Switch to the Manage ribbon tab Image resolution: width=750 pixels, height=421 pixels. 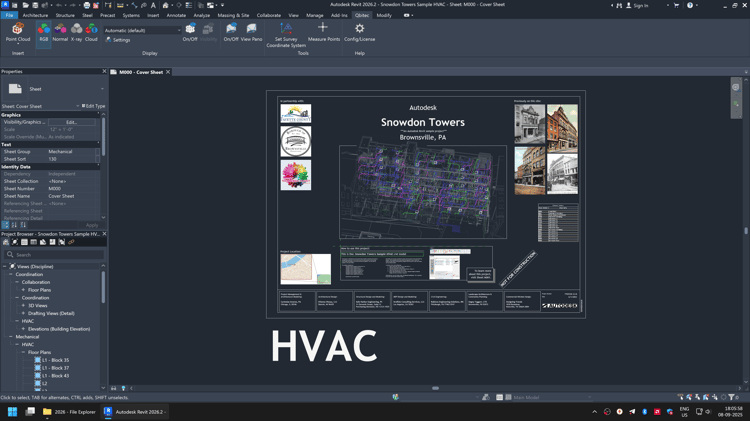click(315, 15)
